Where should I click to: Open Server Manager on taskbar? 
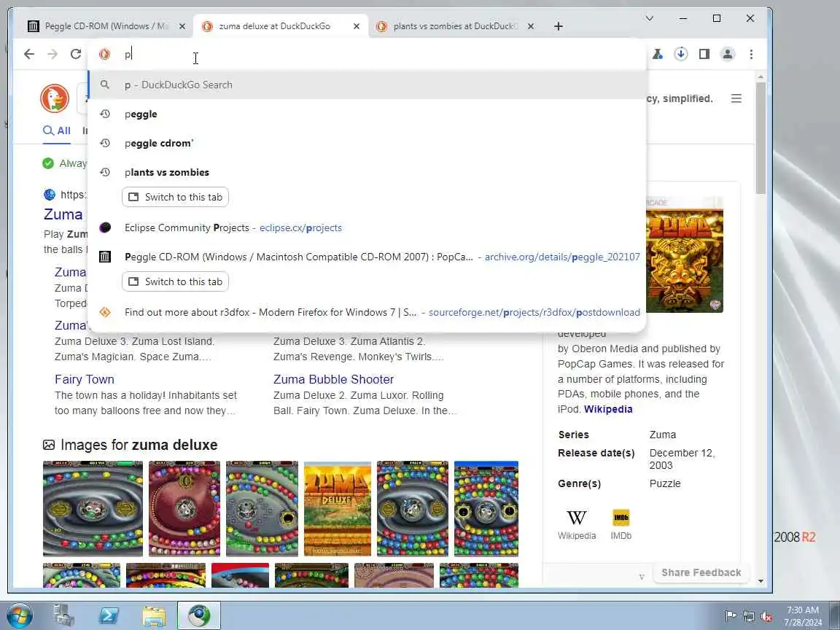63,615
